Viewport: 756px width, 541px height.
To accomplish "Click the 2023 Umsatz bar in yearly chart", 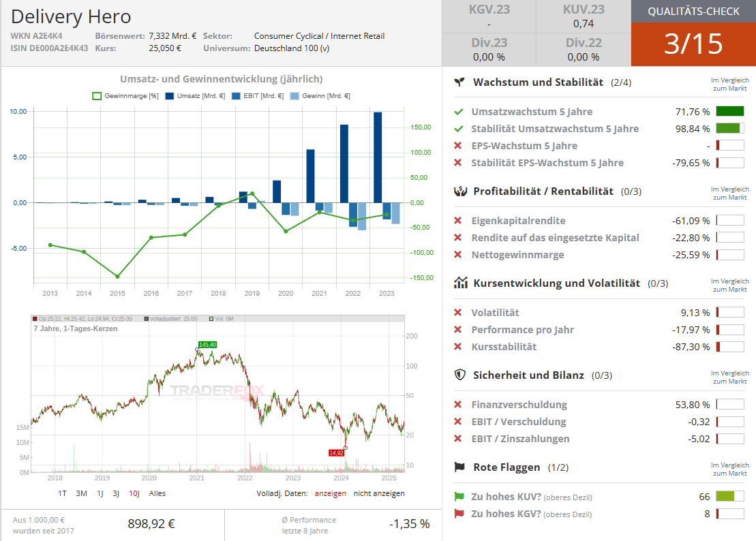I will 378,157.
